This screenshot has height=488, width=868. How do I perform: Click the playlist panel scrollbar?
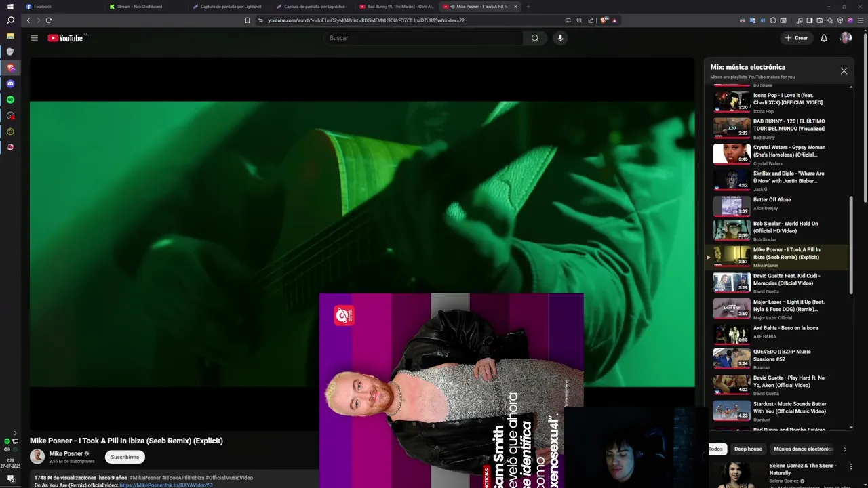(x=852, y=244)
